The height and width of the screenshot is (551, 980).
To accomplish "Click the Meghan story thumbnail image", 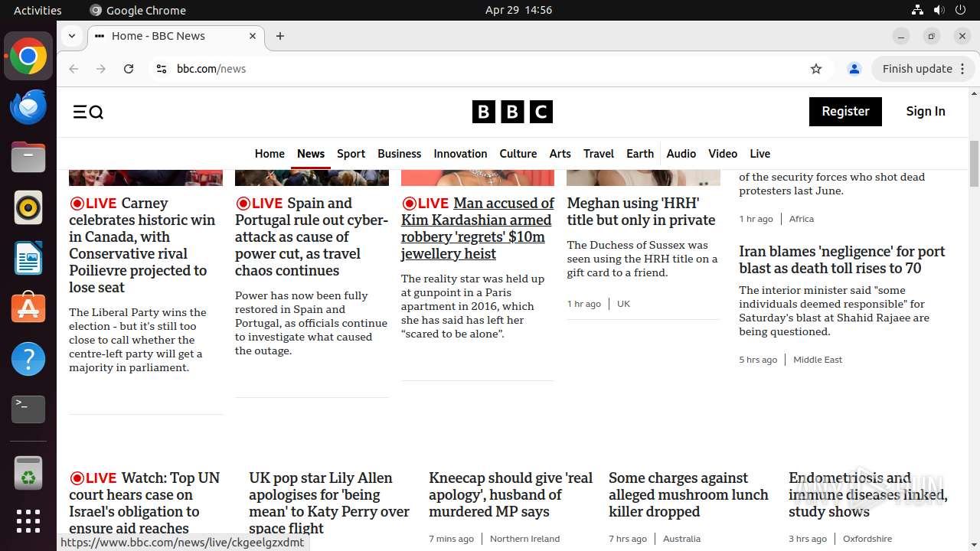I will pos(643,178).
